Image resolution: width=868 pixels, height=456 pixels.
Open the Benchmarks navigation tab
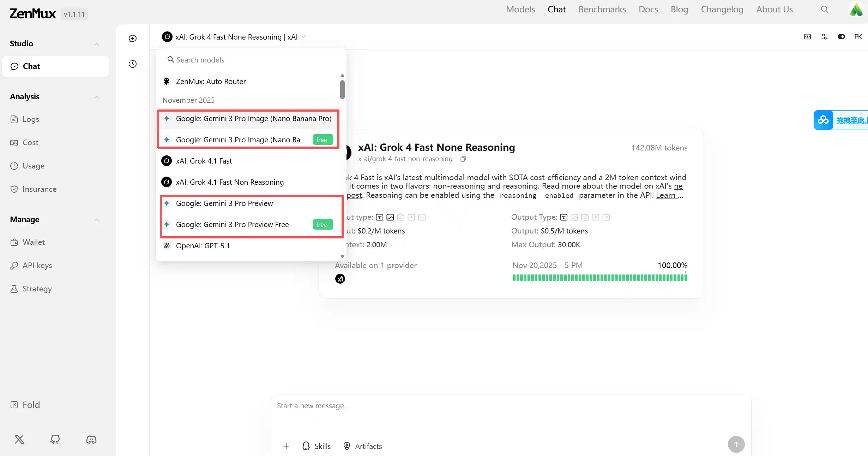coord(602,10)
